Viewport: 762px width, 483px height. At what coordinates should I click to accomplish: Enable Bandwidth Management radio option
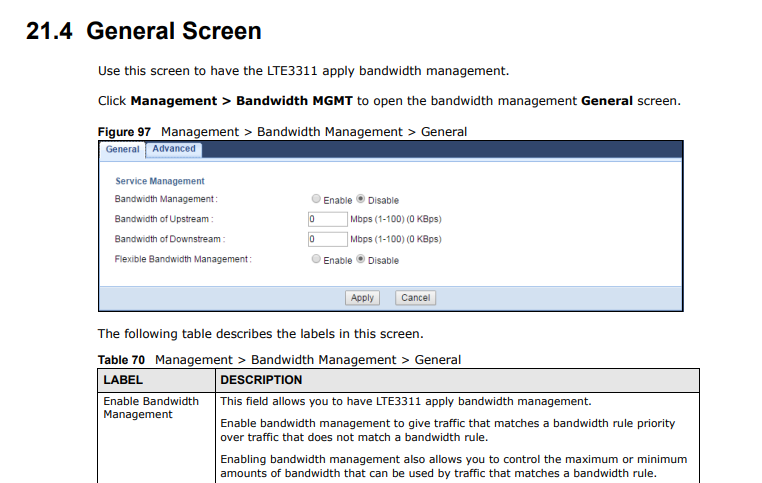[316, 200]
